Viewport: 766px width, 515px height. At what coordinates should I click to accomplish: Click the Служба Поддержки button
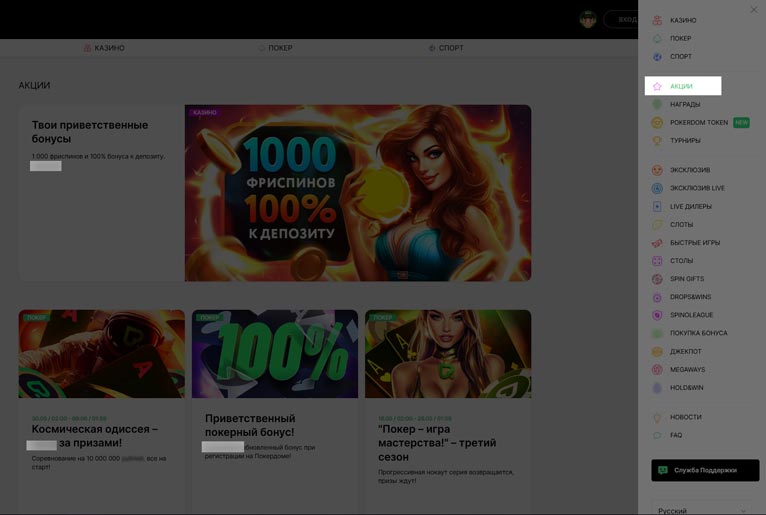[705, 470]
